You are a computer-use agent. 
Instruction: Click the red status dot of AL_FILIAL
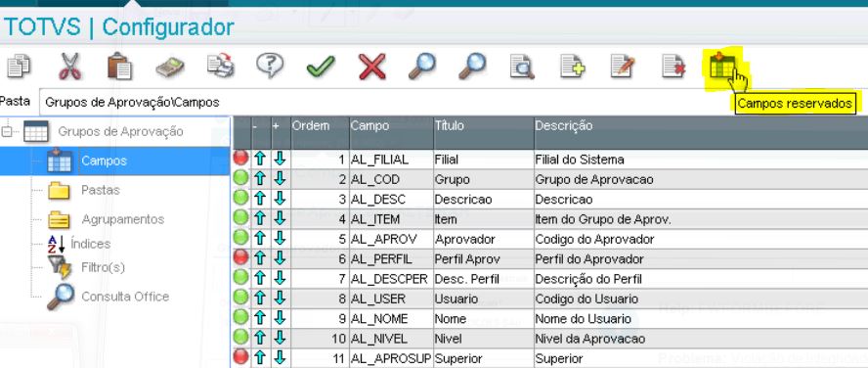240,159
